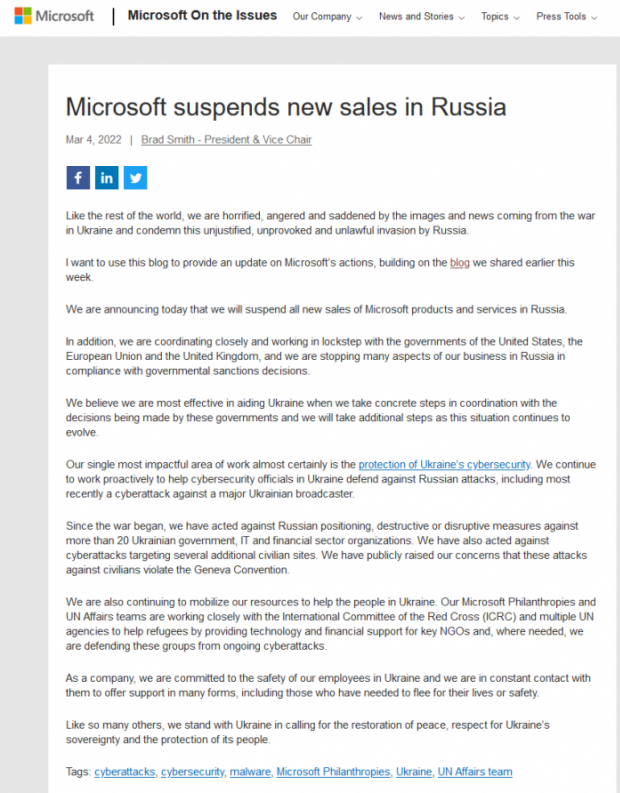Share the article on Facebook
Viewport: 620px width, 793px height.
point(78,178)
